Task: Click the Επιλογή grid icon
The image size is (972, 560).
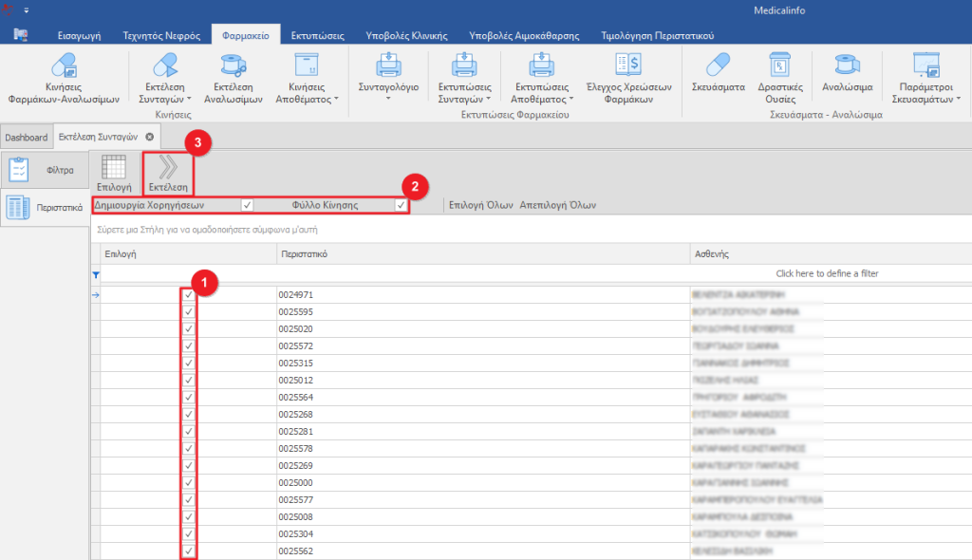Action: tap(114, 168)
